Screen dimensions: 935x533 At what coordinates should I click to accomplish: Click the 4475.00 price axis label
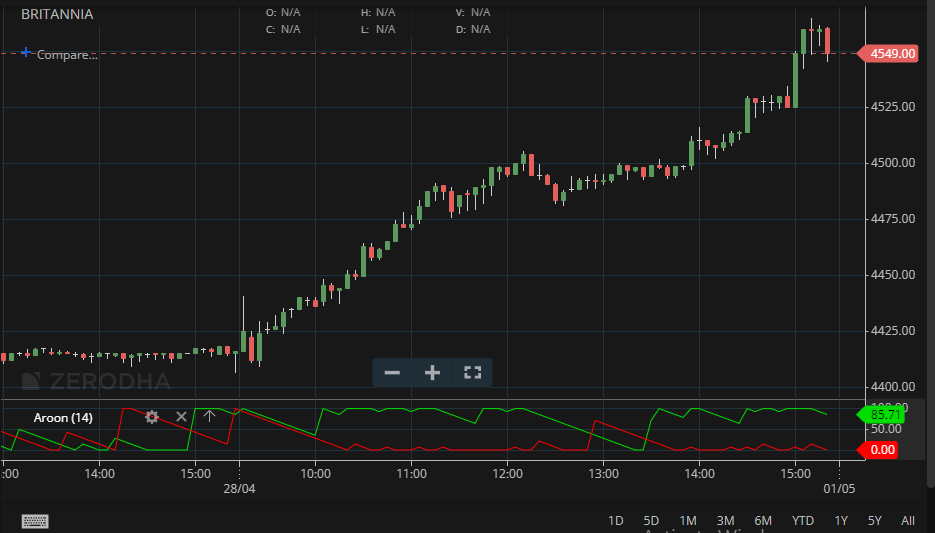pyautogui.click(x=893, y=219)
